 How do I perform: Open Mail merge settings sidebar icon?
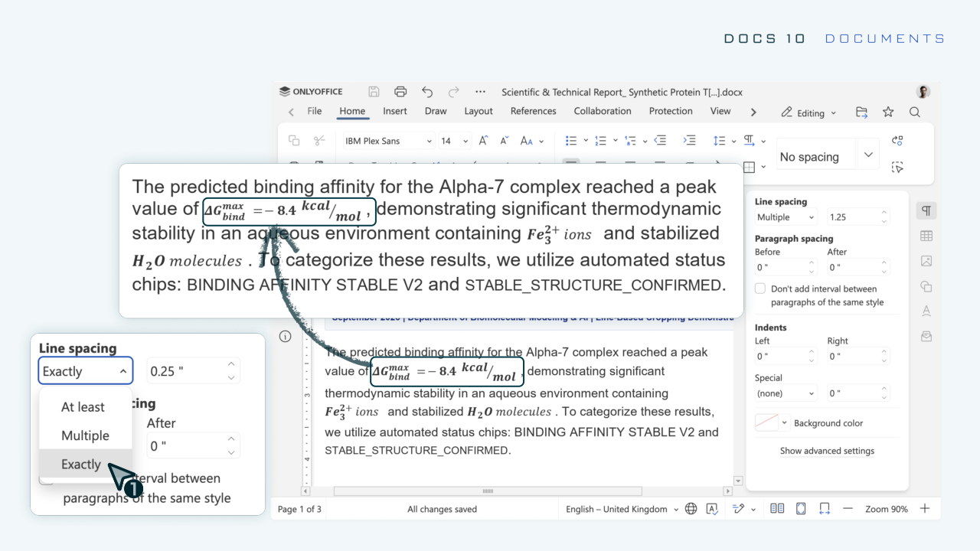pos(926,336)
